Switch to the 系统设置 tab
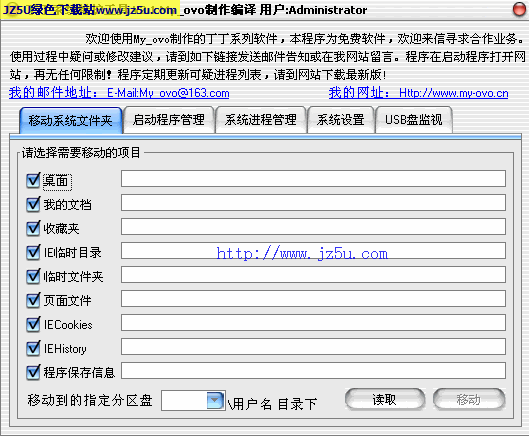This screenshot has height=437, width=529. click(341, 120)
